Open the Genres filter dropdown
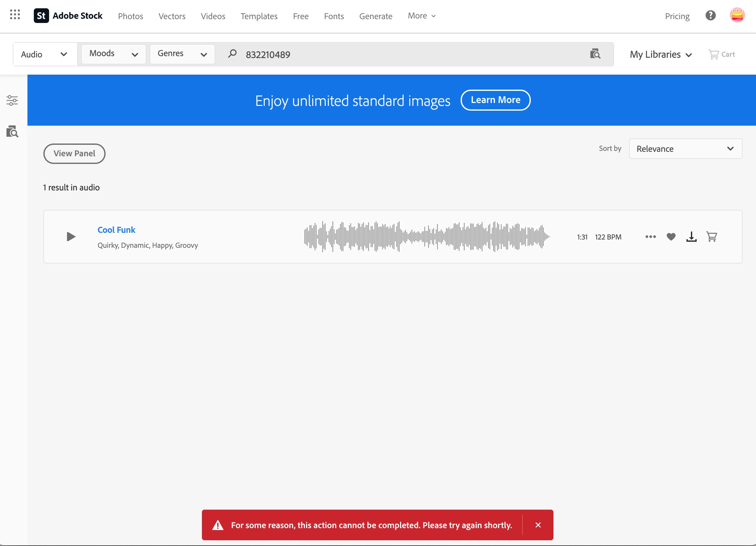The image size is (756, 546). click(x=182, y=54)
